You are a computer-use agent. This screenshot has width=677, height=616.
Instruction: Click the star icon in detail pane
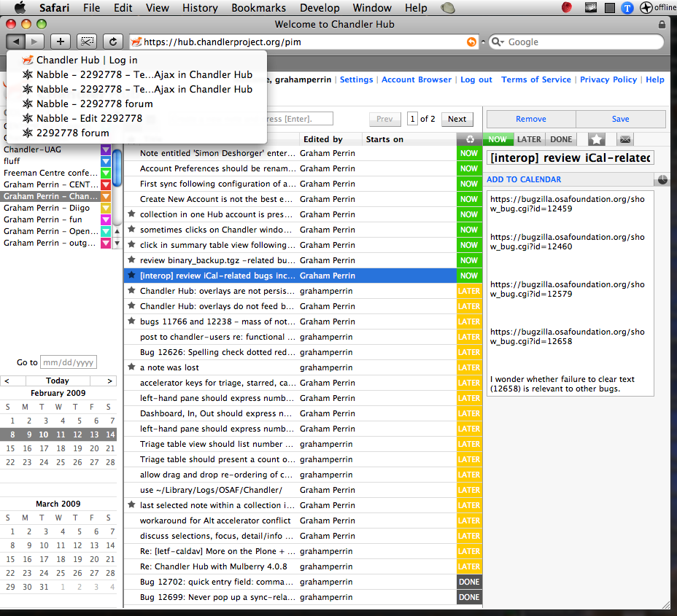[597, 139]
